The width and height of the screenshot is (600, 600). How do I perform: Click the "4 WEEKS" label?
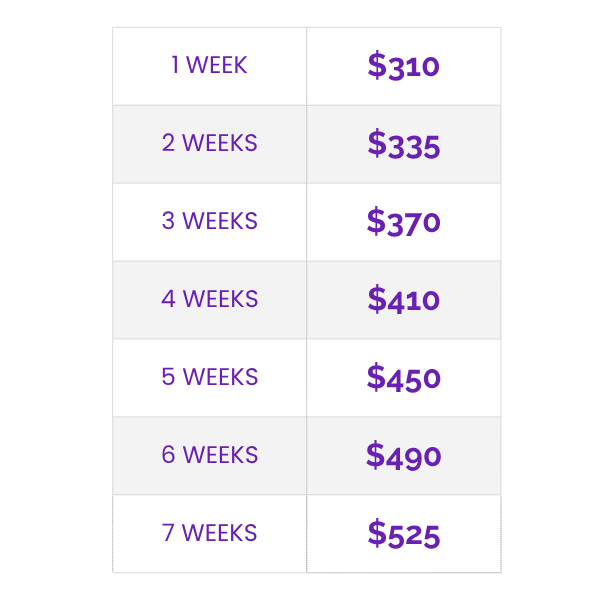(209, 299)
